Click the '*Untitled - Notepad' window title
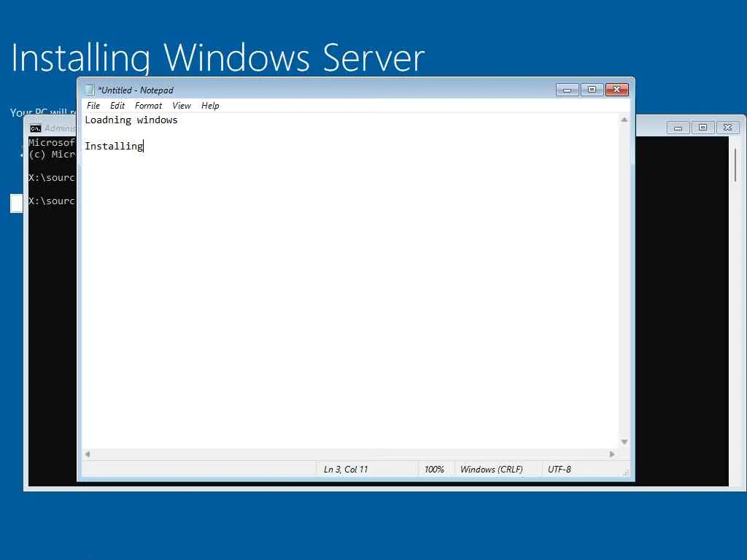747x560 pixels. pyautogui.click(x=136, y=90)
